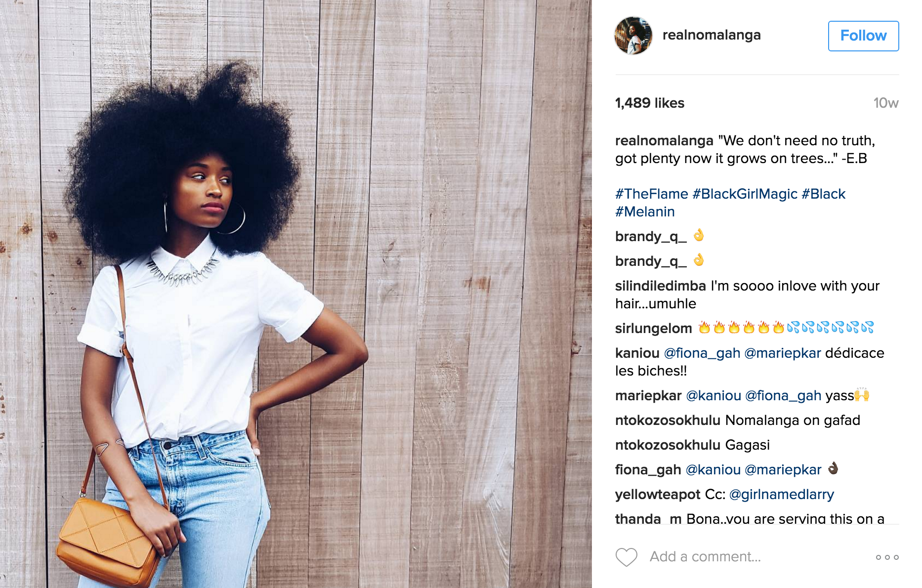The width and height of the screenshot is (922, 588).
Task: Open the #BlackGirlMagic hashtag
Action: click(745, 194)
